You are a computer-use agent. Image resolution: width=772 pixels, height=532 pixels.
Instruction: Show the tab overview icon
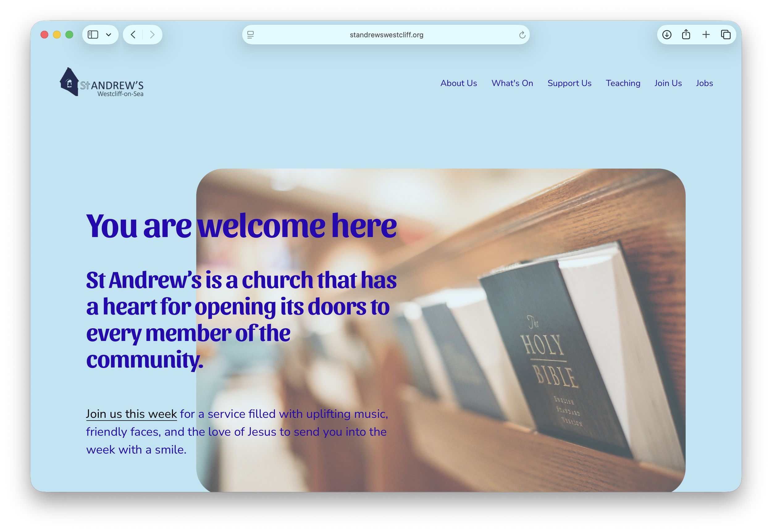tap(726, 35)
